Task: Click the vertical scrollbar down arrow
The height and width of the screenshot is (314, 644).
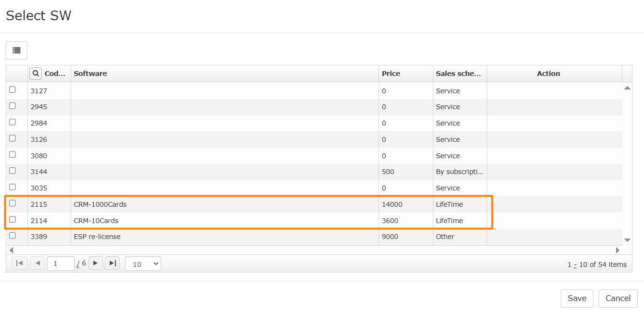Action: tap(627, 239)
